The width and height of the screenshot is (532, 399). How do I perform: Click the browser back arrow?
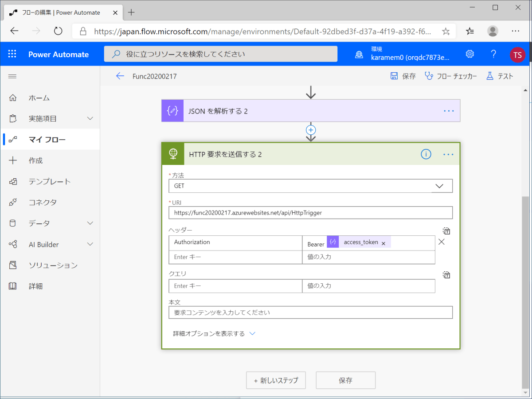tap(15, 31)
